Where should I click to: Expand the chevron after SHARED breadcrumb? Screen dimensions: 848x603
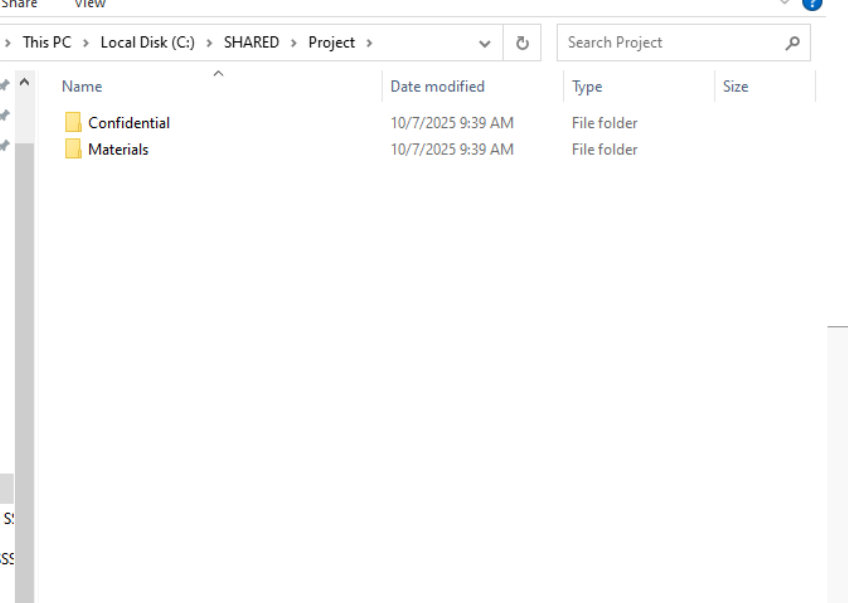(293, 43)
